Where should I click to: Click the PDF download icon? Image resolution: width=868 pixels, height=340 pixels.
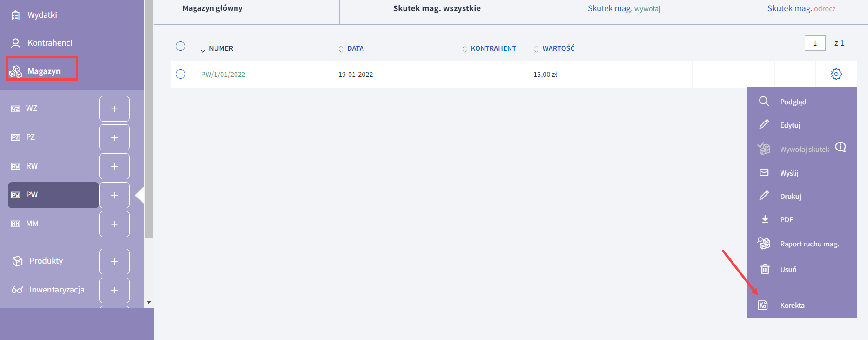click(765, 219)
